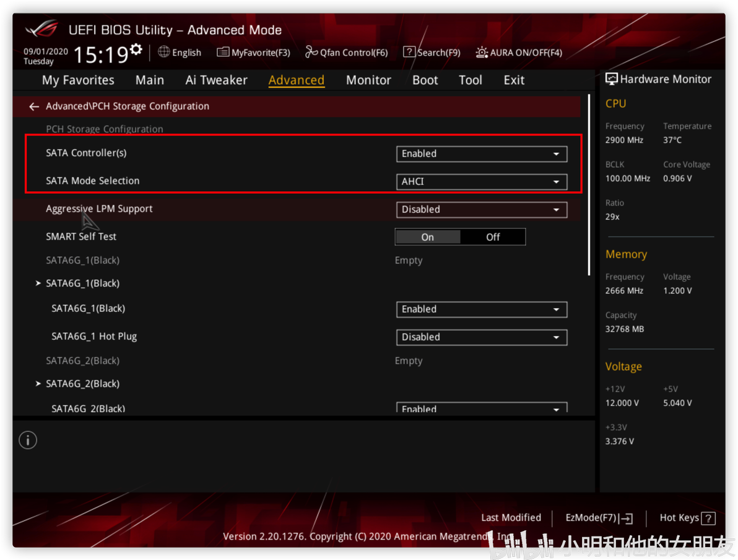Click the 15:19 clock display
The height and width of the screenshot is (560, 738).
(101, 54)
